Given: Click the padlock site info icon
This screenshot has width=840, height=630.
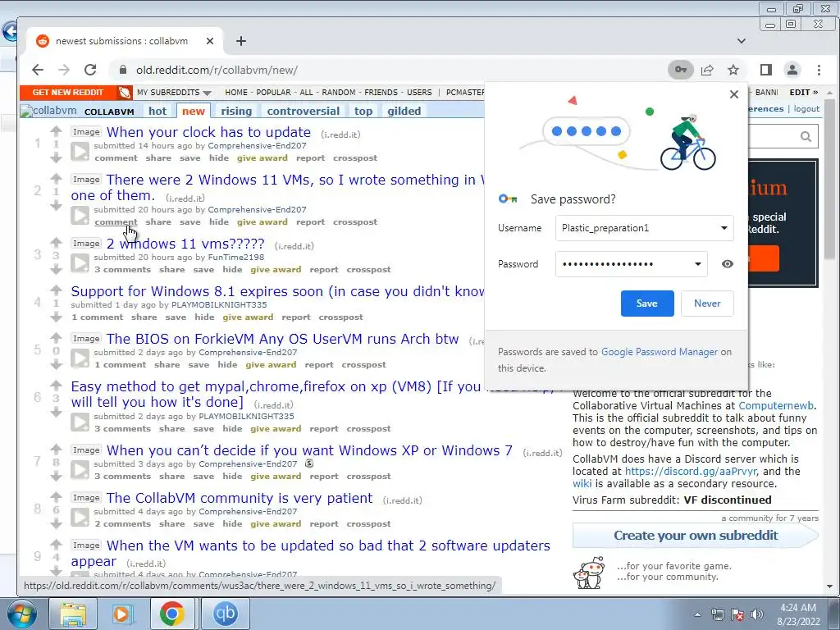Looking at the screenshot, I should pyautogui.click(x=123, y=70).
